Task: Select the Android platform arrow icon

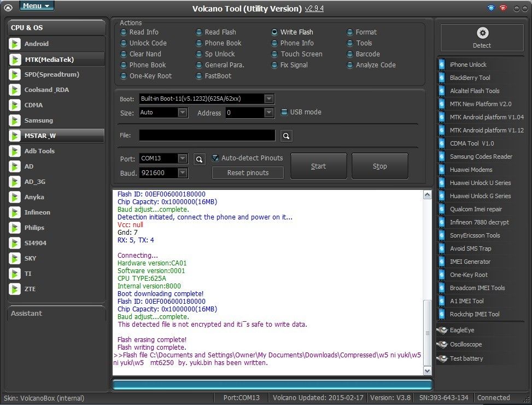Action: (15, 44)
